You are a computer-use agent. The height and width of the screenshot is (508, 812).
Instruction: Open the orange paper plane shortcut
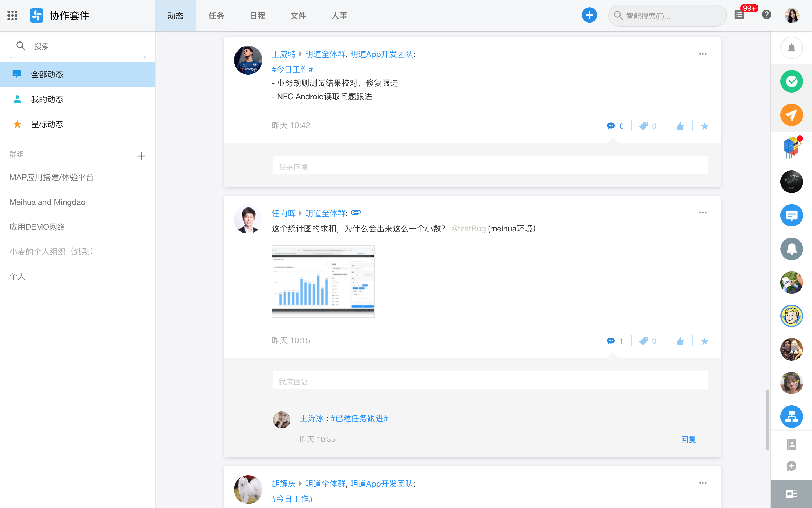pyautogui.click(x=791, y=115)
